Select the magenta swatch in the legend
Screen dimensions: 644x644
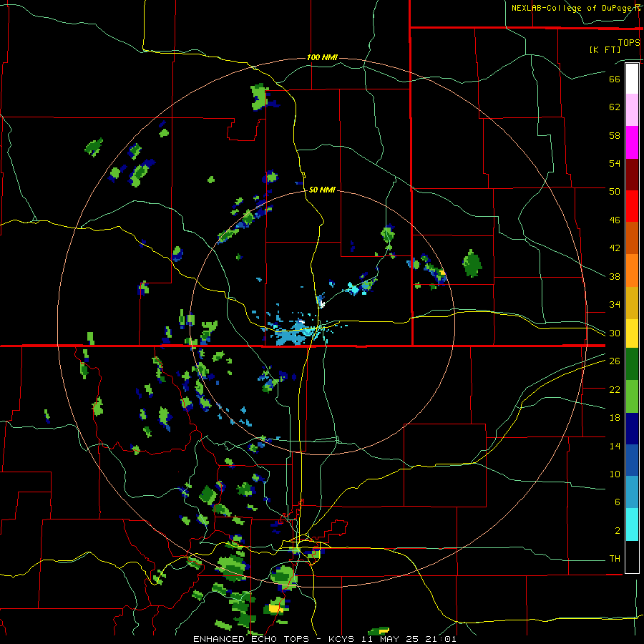[x=632, y=142]
